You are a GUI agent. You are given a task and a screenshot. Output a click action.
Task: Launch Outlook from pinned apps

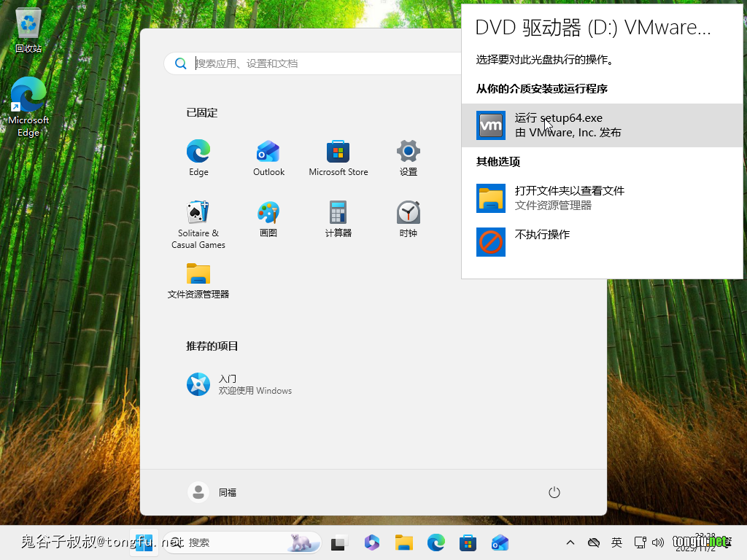pos(268,157)
